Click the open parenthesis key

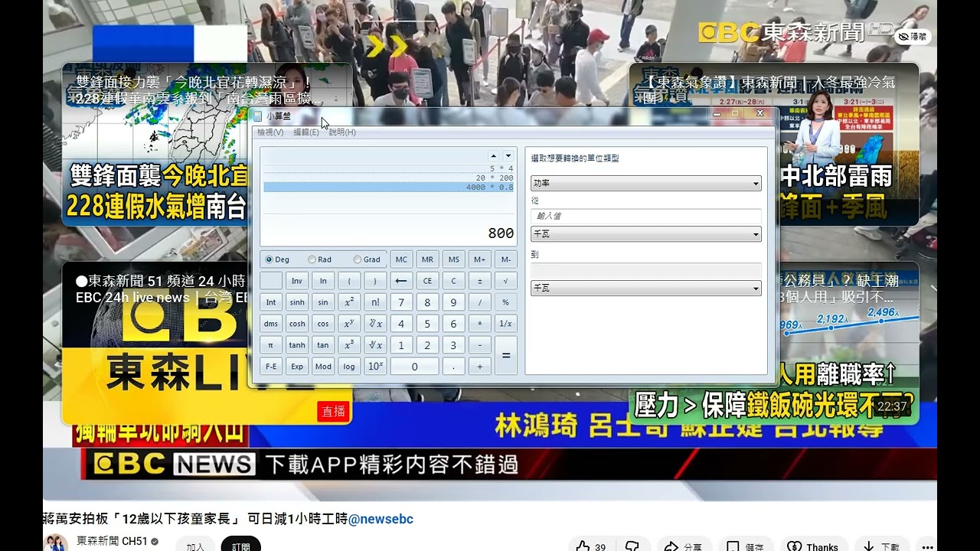pyautogui.click(x=349, y=281)
